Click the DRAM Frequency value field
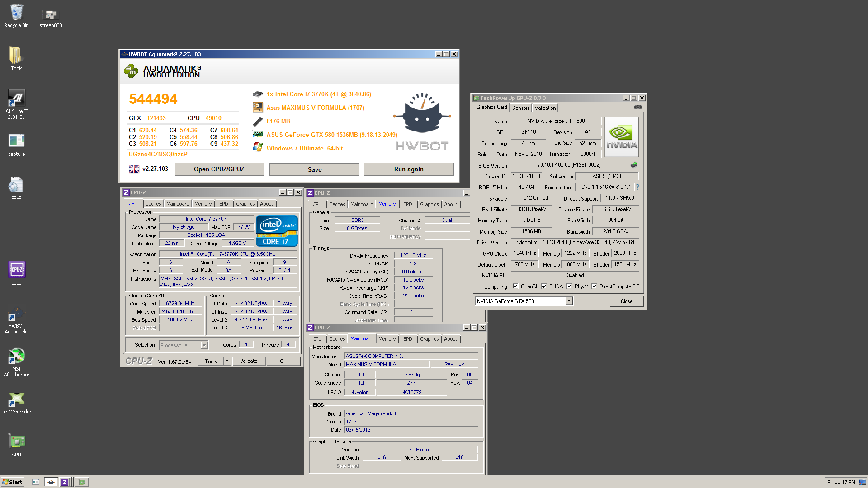This screenshot has height=488, width=868. tap(413, 256)
